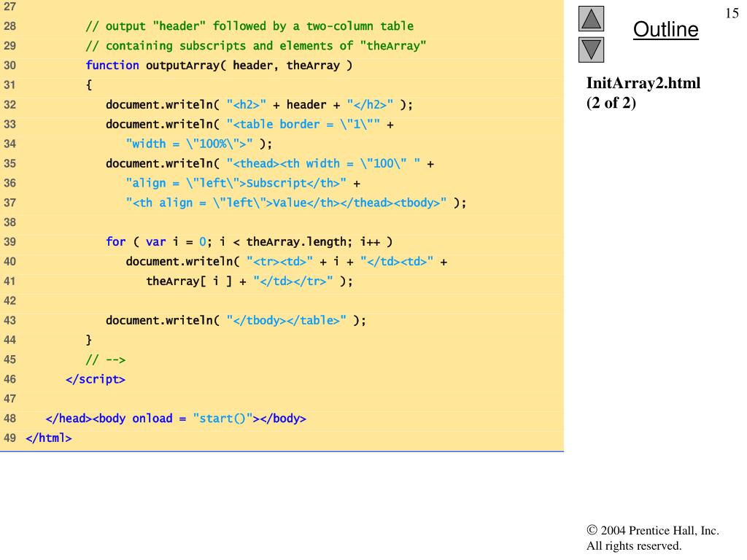
Task: Open the Outline link
Action: (665, 29)
